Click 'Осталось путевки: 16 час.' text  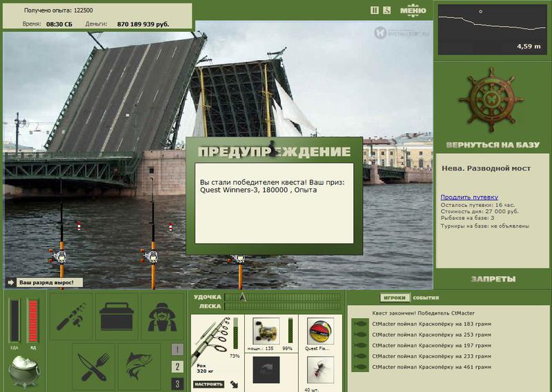click(477, 205)
